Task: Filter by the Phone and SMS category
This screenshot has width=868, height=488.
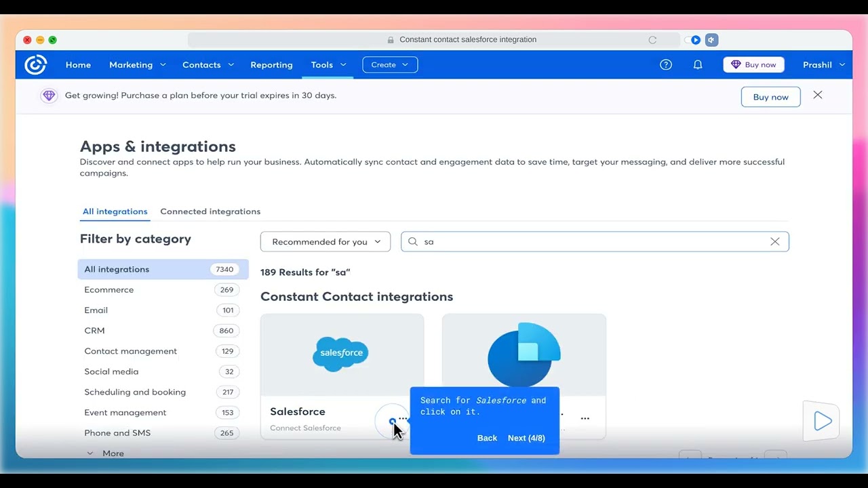Action: pos(163,433)
